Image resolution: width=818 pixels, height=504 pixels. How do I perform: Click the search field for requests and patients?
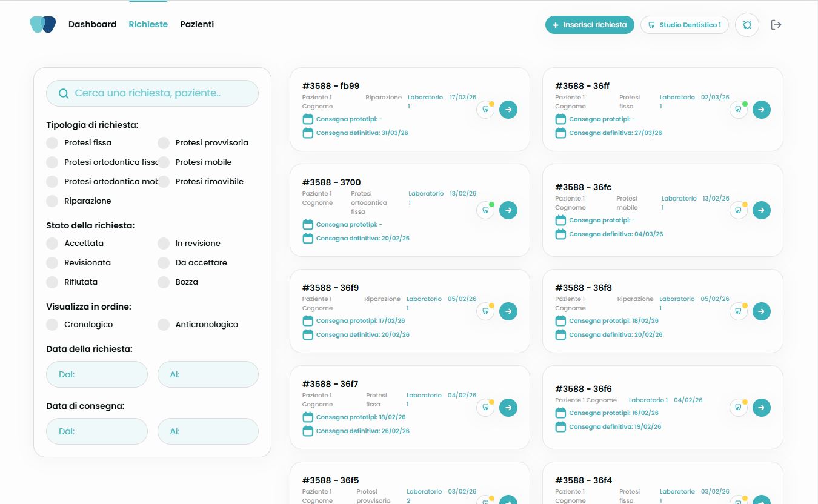[152, 93]
